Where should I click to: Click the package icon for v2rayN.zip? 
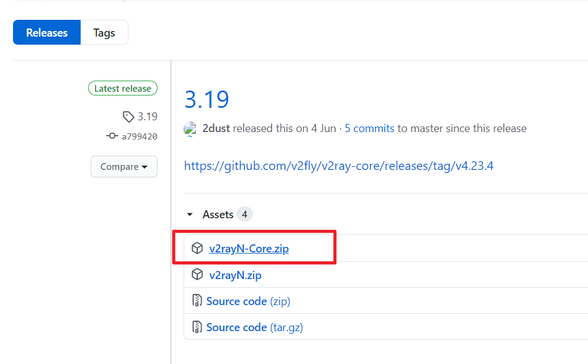click(197, 275)
